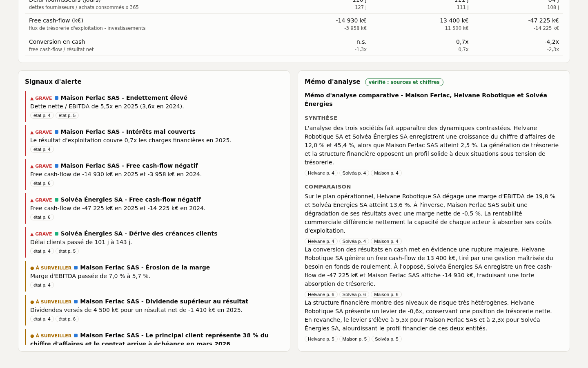The width and height of the screenshot is (588, 368).
Task: Open 'Solvéa p. 4' citation under Synthèse
Action: pyautogui.click(x=354, y=173)
